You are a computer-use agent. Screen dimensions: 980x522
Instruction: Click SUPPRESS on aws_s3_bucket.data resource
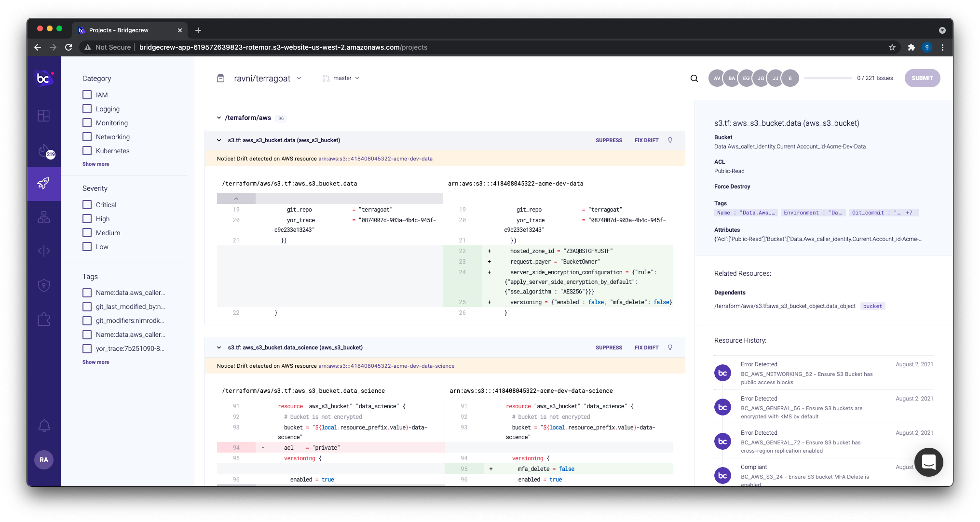point(609,140)
